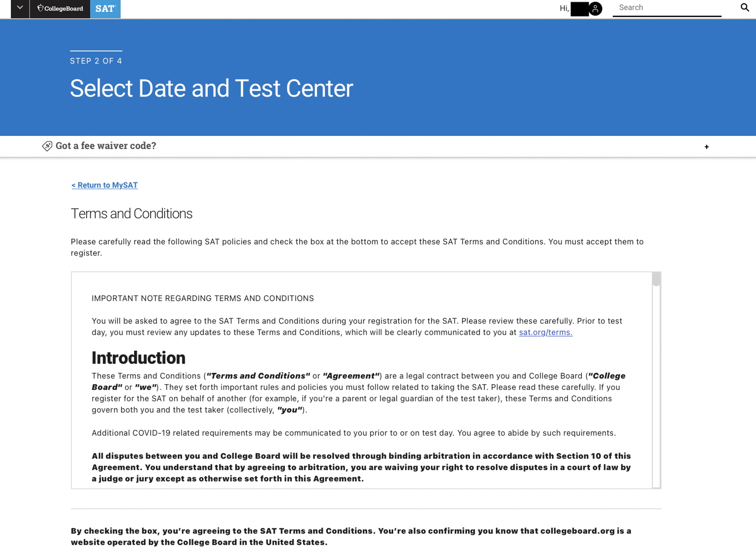Select the 'Got a fee waiver code?' row

pos(106,146)
